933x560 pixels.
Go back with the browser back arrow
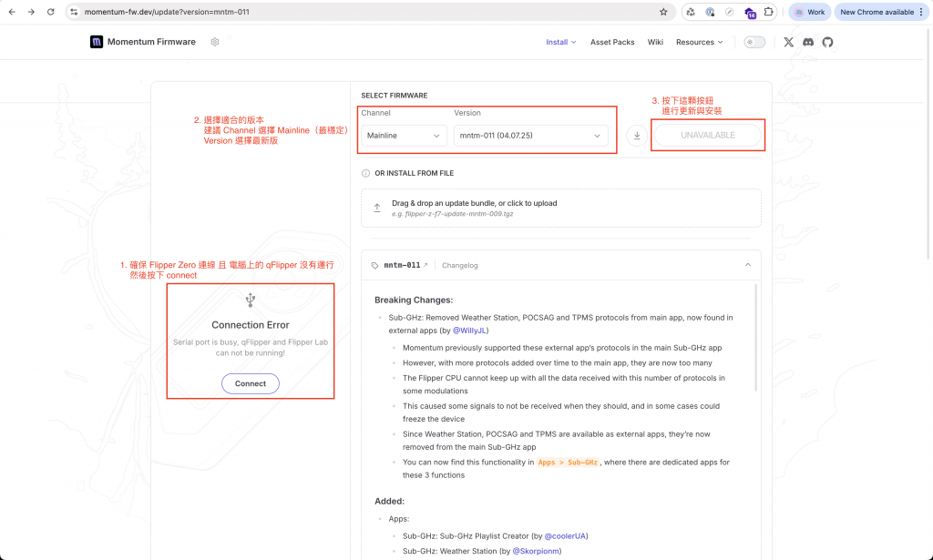click(12, 12)
